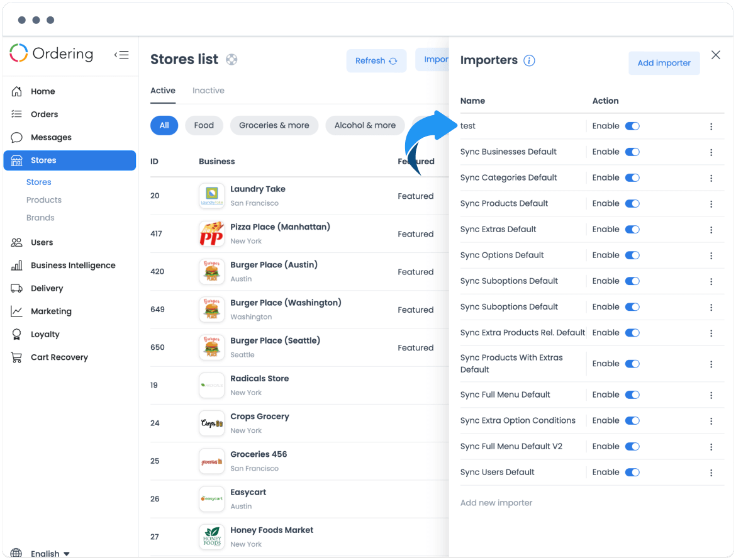Click the Ordering logo

(52, 53)
